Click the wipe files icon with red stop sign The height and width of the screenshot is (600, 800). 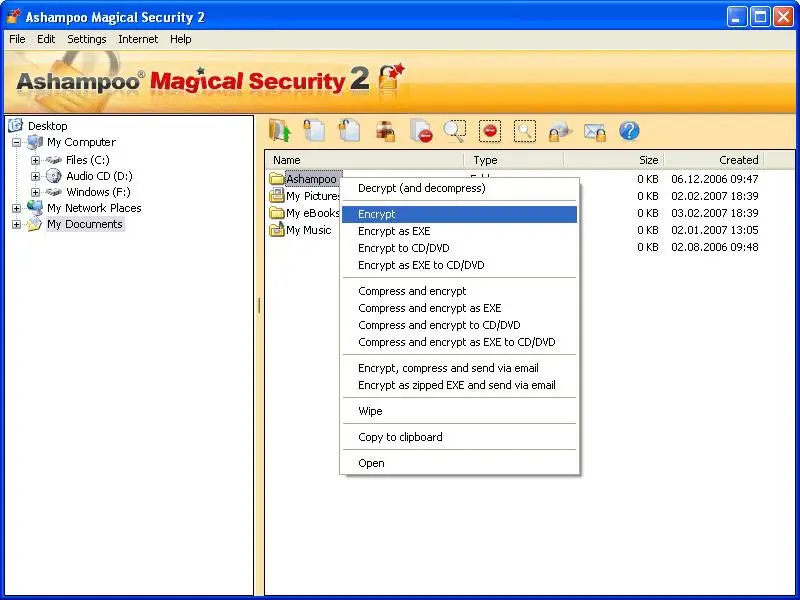[x=421, y=131]
